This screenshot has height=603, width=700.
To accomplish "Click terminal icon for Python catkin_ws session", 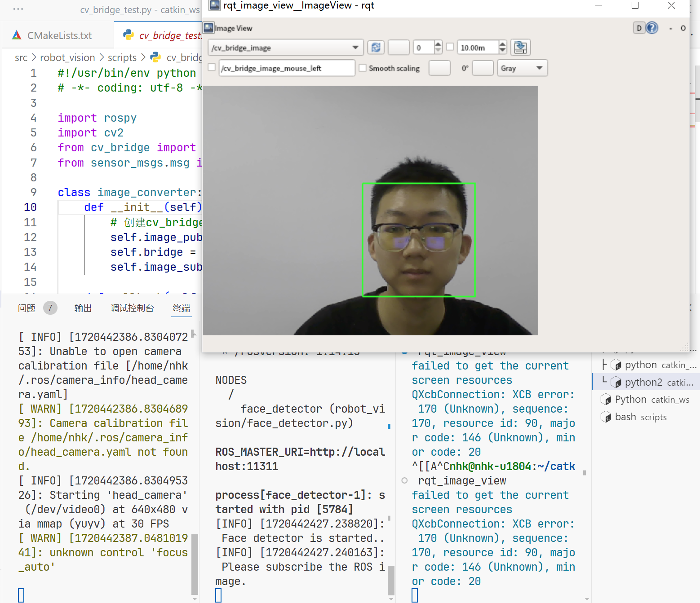I will pyautogui.click(x=606, y=400).
